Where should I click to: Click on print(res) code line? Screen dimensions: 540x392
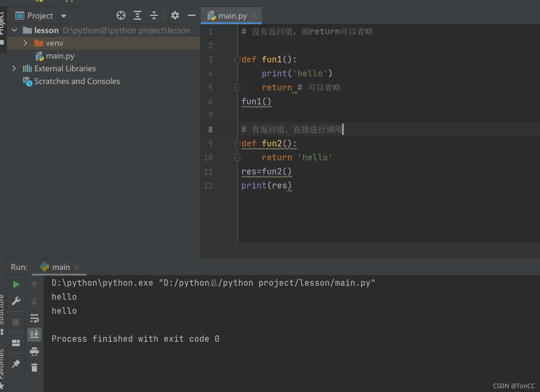coord(266,185)
